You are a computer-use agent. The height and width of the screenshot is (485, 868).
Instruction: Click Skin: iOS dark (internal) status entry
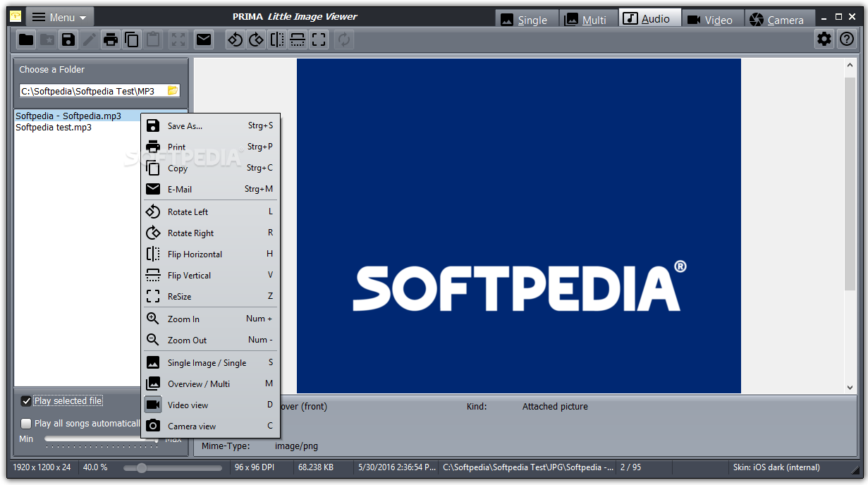(776, 467)
